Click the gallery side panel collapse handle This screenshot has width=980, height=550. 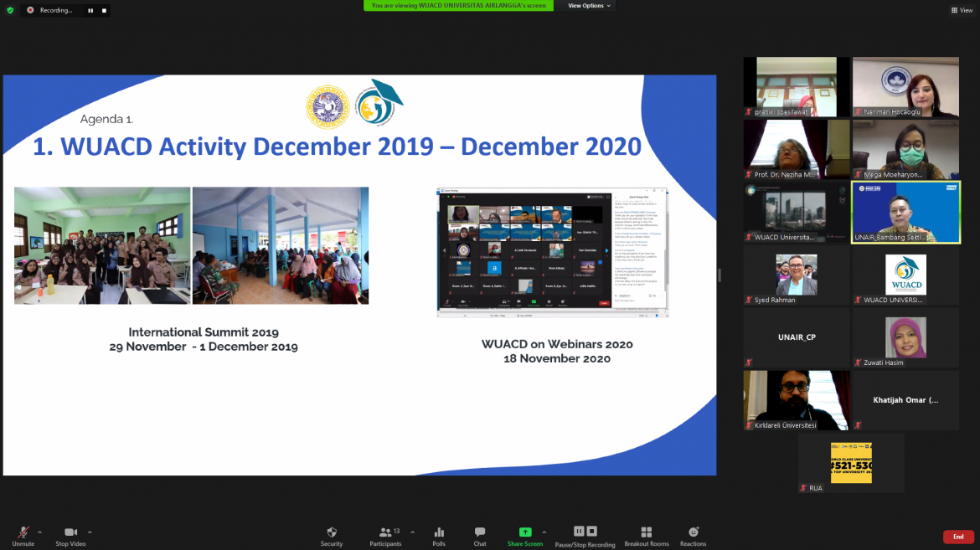coord(720,275)
